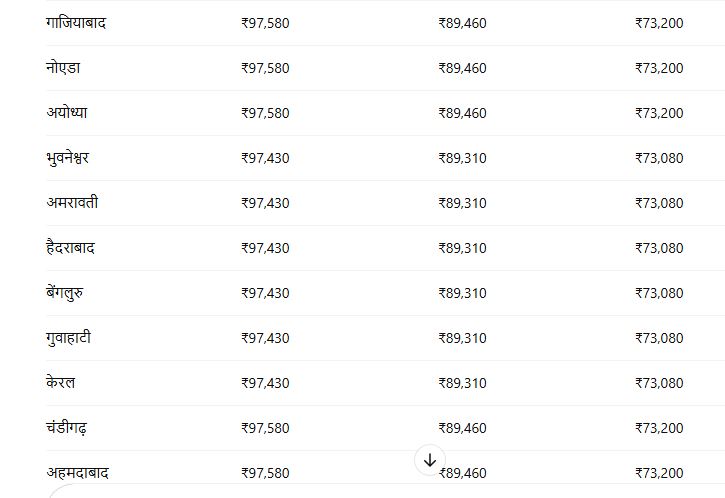Click the अमरावती city label
This screenshot has width=725, height=498.
pos(72,203)
